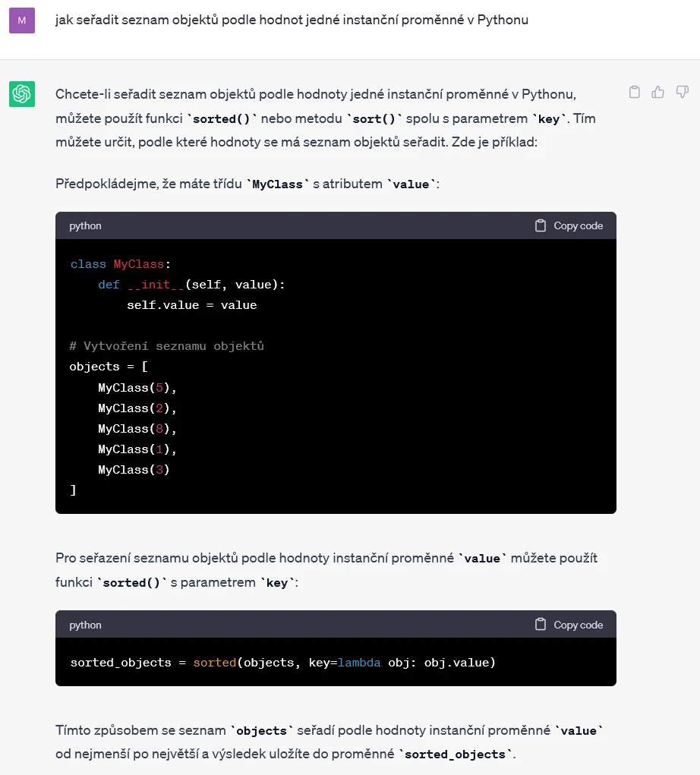
Task: Click clipboard icon in the sorted_objects code block header
Action: point(541,625)
